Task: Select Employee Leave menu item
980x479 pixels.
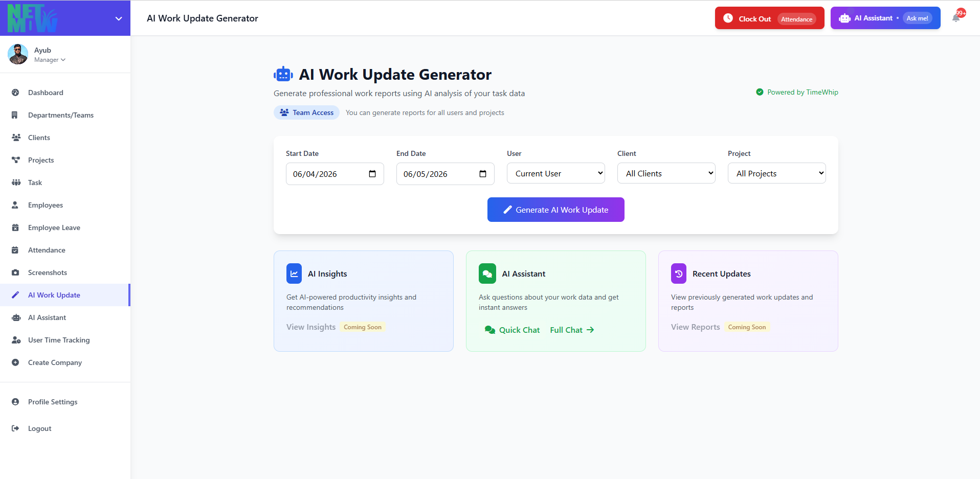Action: tap(65, 227)
